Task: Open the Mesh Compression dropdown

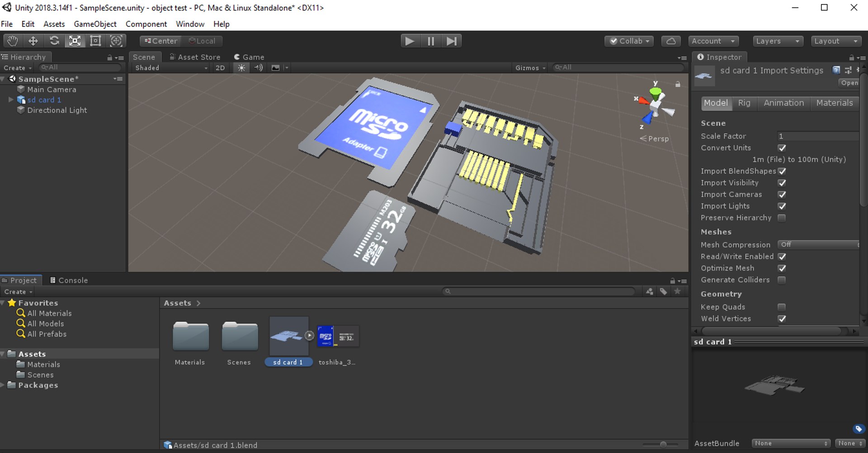Action: click(818, 244)
